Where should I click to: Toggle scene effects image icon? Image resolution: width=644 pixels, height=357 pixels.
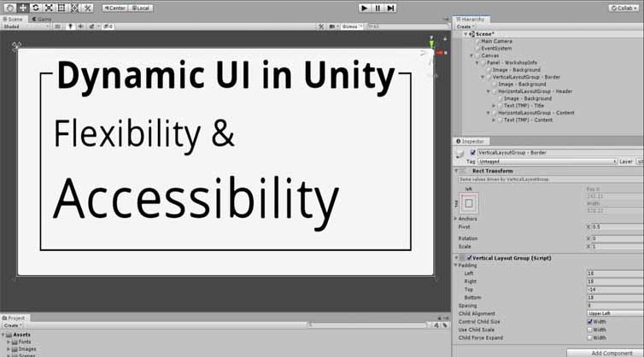(92, 26)
